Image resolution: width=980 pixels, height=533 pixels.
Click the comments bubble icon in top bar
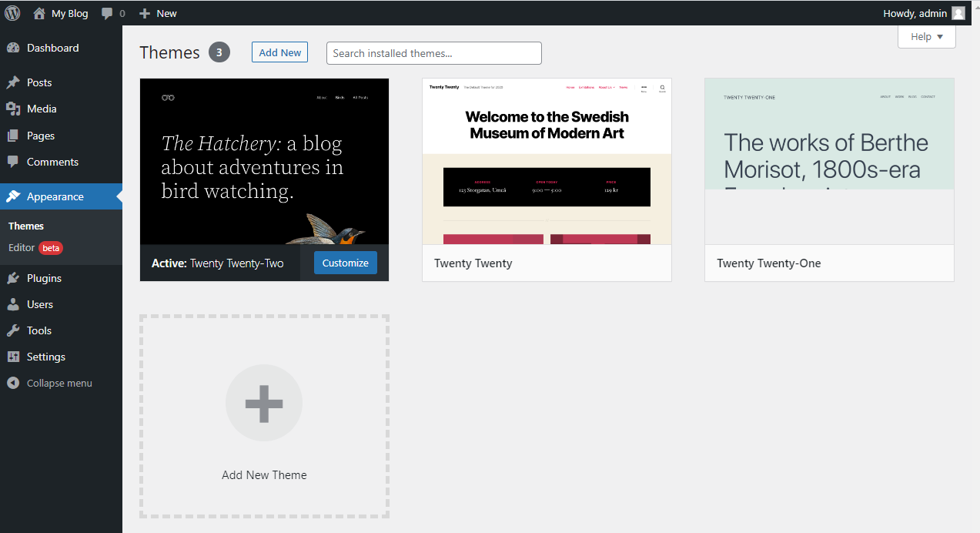coord(107,13)
